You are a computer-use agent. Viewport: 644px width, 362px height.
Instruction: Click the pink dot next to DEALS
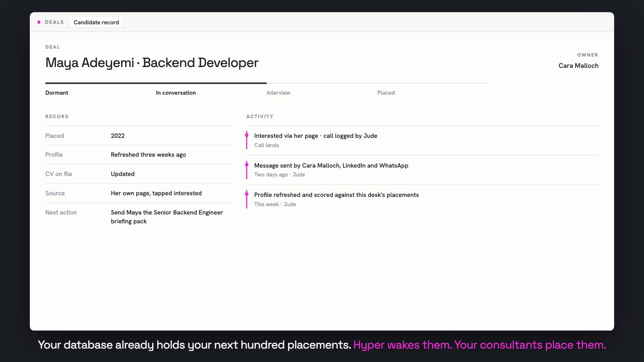tap(39, 22)
